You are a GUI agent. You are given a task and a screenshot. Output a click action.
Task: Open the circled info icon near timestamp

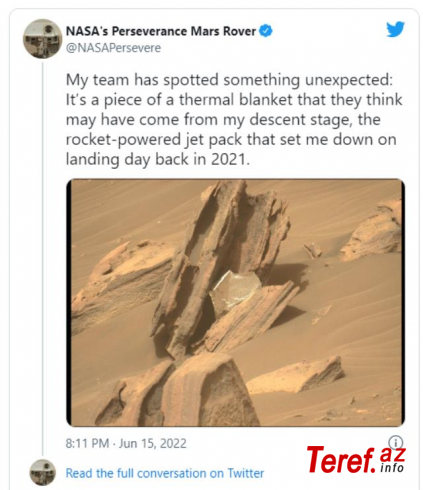pos(396,443)
